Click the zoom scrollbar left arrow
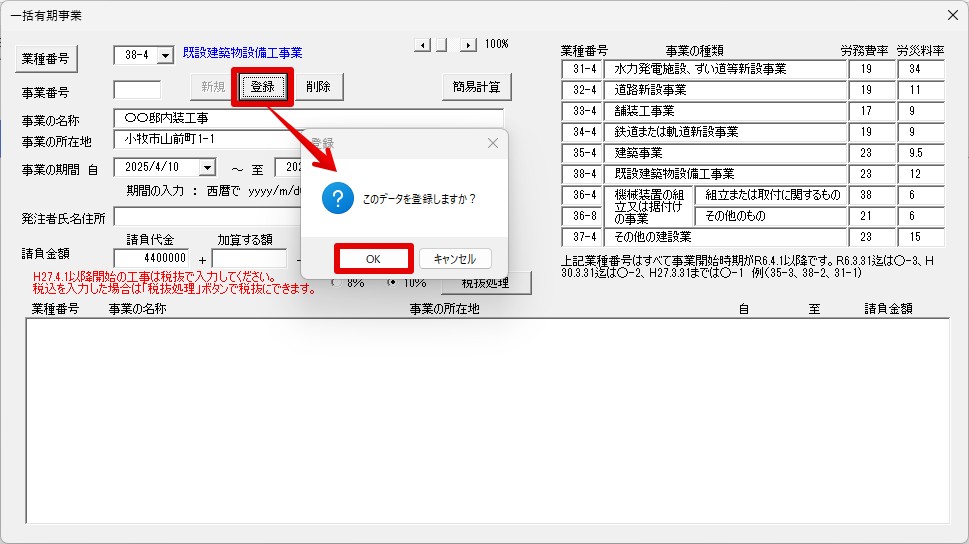 [x=422, y=45]
